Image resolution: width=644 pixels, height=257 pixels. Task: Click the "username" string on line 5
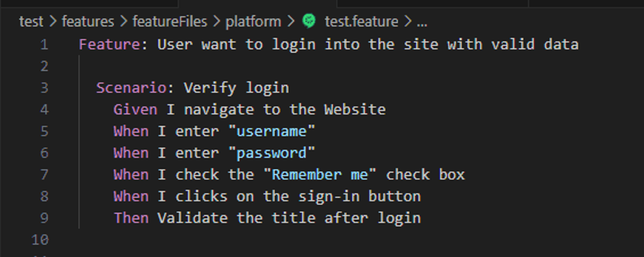(272, 131)
